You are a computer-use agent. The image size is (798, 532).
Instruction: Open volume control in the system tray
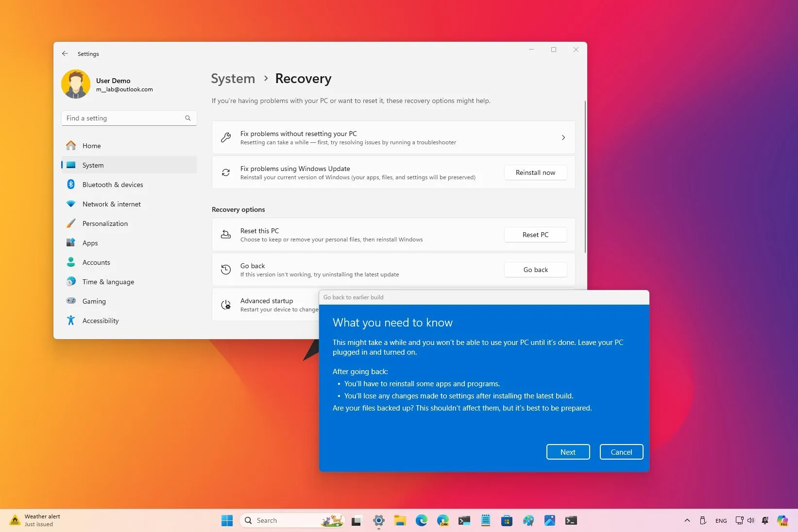pyautogui.click(x=751, y=520)
